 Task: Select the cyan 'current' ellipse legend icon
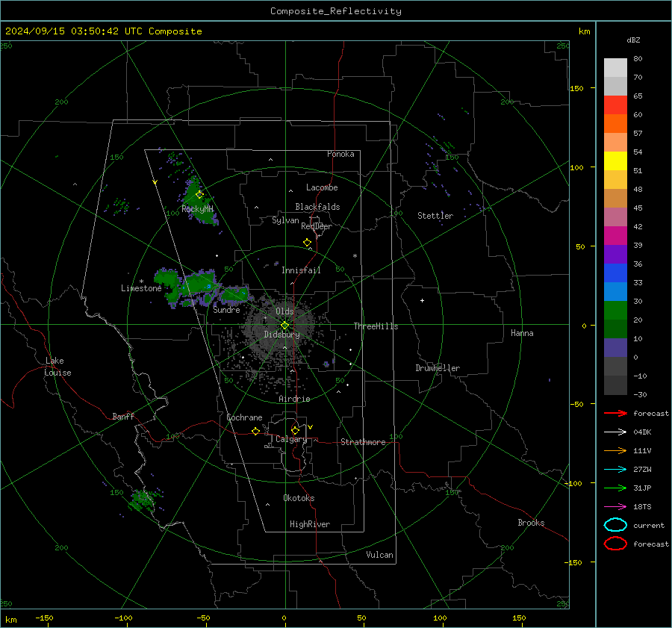(x=615, y=525)
